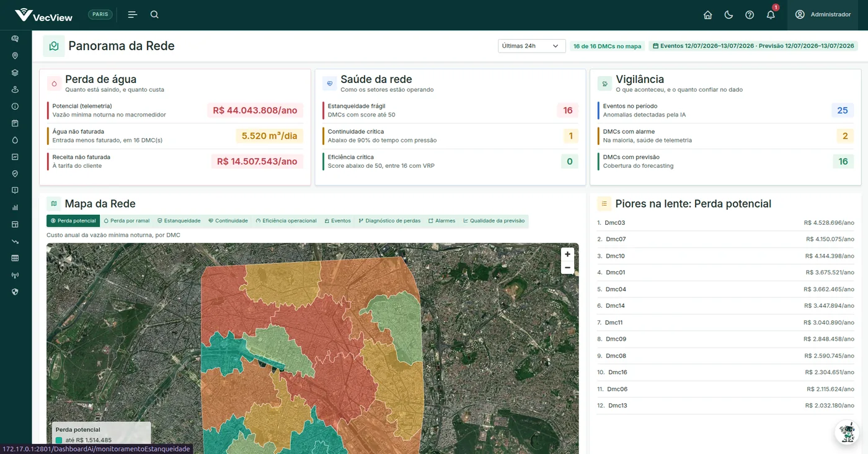Open help question mark icon
This screenshot has width=868, height=454.
[750, 15]
